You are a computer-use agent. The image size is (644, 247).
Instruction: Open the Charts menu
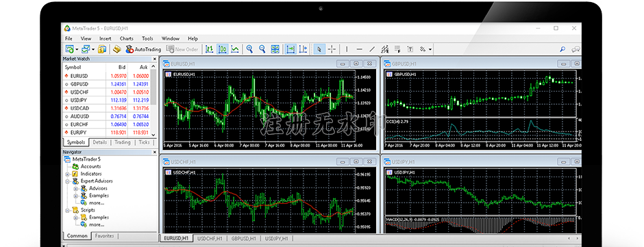pos(127,38)
